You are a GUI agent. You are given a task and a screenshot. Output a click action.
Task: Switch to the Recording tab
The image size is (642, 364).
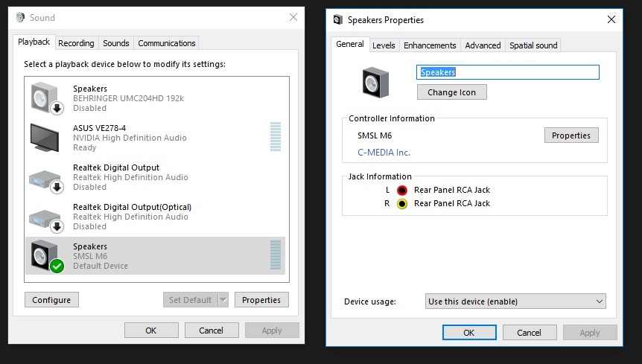(x=76, y=43)
